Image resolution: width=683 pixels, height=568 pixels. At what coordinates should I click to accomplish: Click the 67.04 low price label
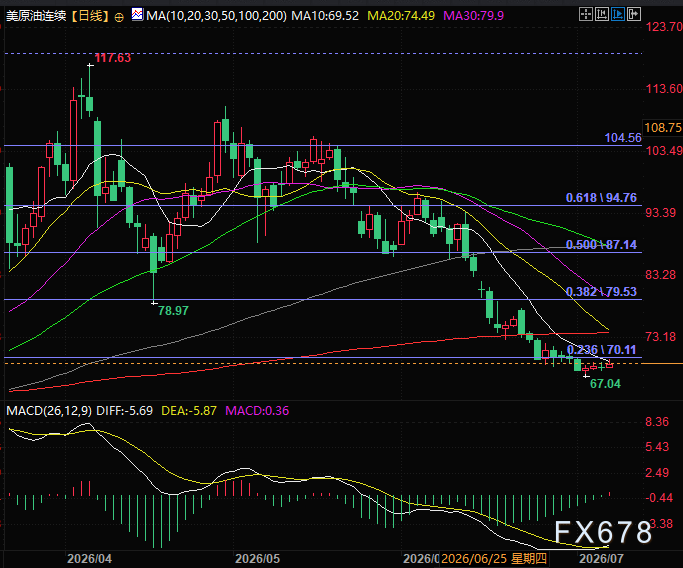click(605, 384)
